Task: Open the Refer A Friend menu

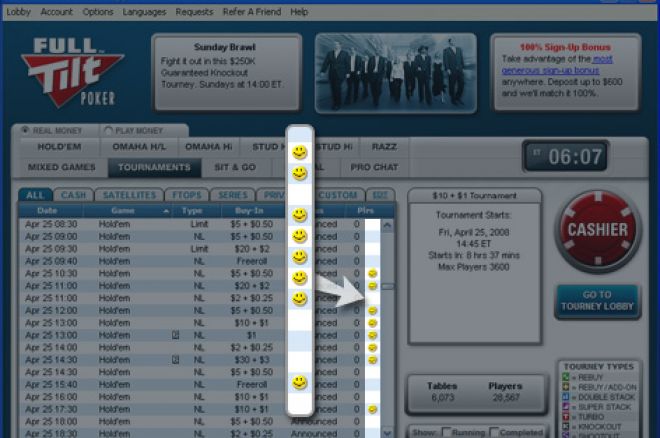Action: [x=252, y=12]
